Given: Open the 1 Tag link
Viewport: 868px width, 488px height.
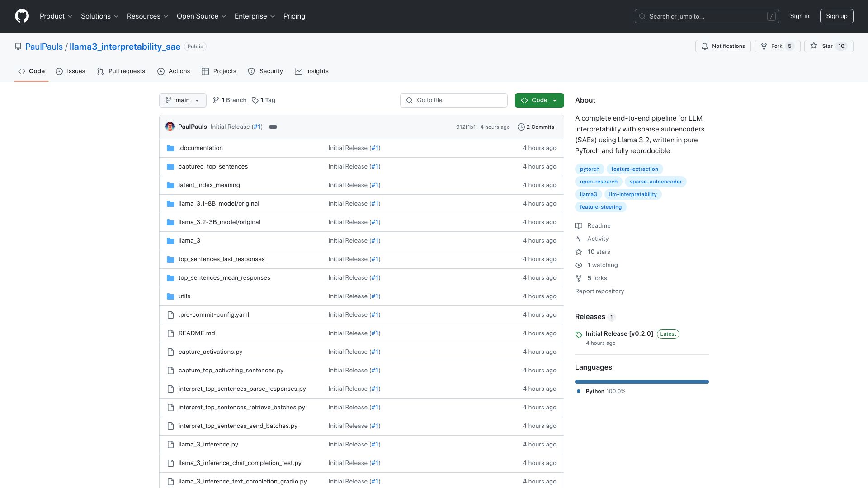Looking at the screenshot, I should pos(264,100).
